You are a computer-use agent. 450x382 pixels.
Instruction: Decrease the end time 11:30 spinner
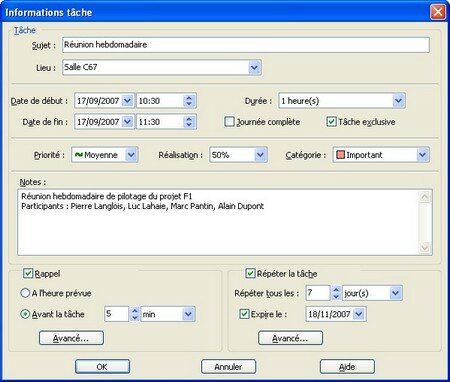pos(189,125)
